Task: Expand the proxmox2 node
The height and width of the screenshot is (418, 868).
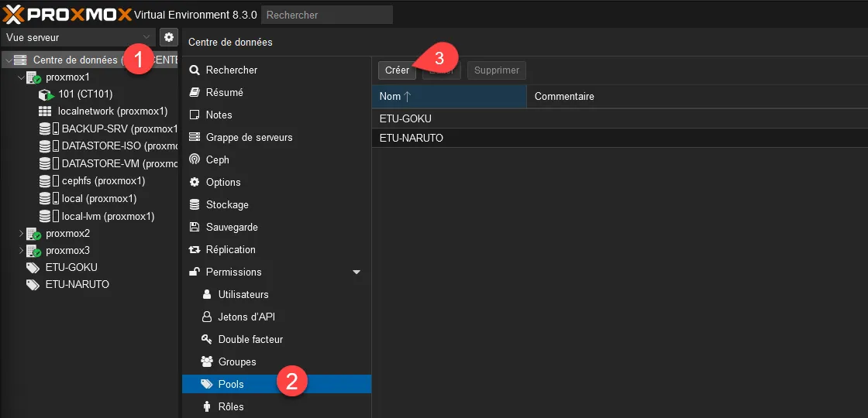Action: [x=21, y=233]
